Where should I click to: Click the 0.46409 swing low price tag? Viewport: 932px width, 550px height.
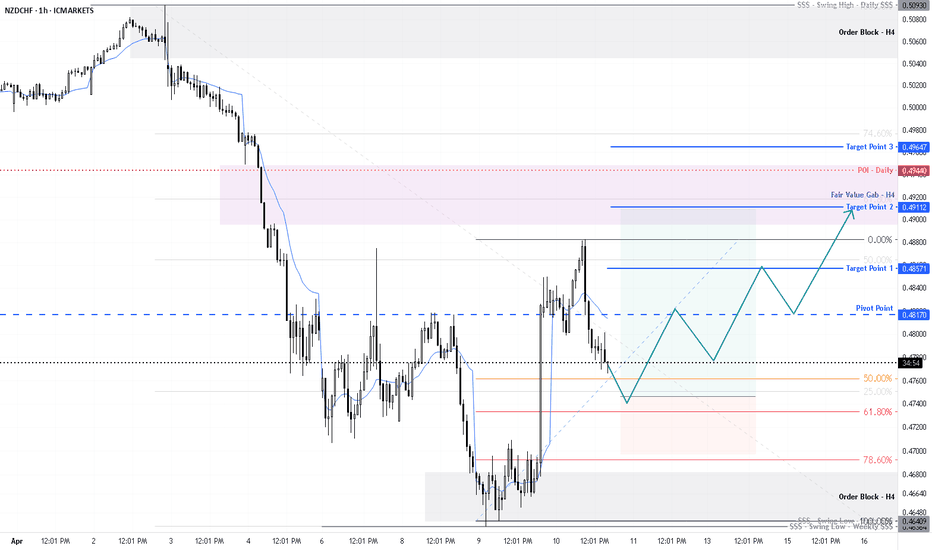tap(914, 521)
